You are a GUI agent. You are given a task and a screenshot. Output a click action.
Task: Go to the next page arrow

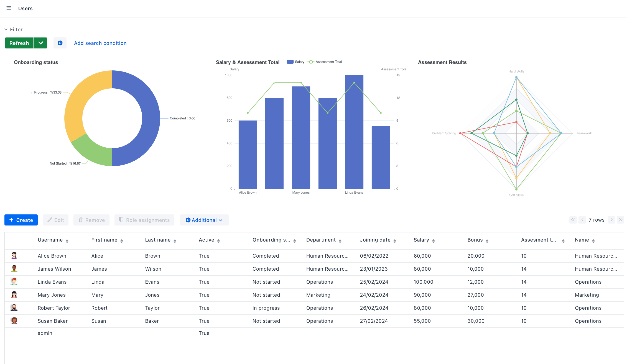611,220
